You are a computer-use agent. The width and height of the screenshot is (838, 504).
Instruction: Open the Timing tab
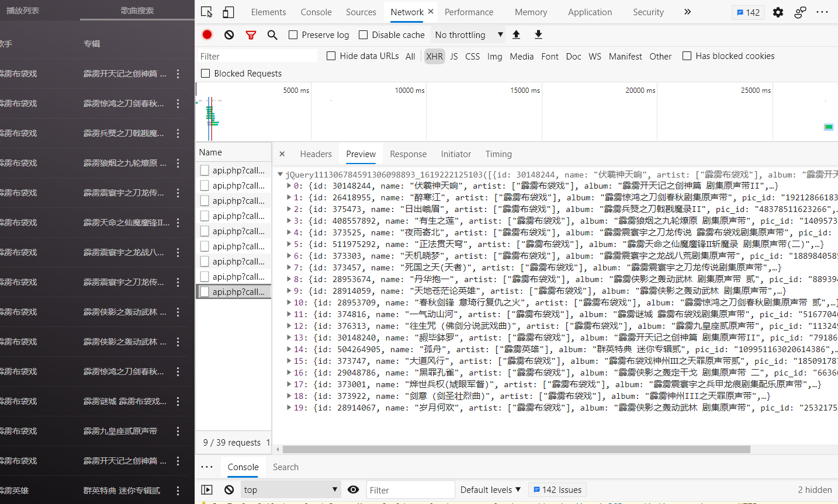coord(498,154)
